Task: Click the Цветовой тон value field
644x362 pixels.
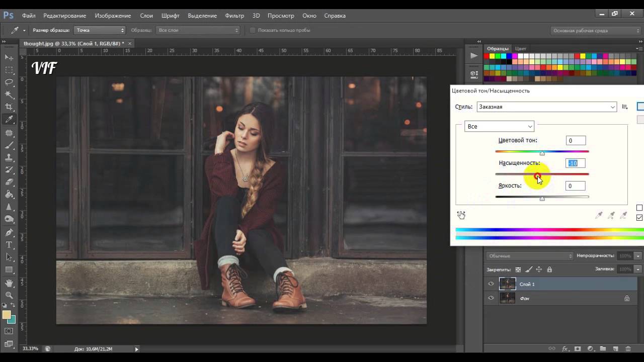Action: pyautogui.click(x=576, y=141)
